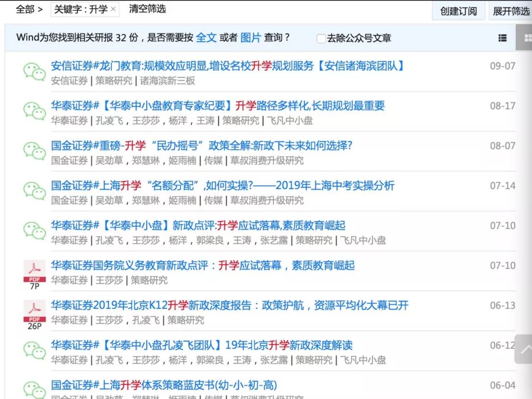Click 清空筛选 to clear filters
The width and height of the screenshot is (532, 399).
tap(147, 9)
